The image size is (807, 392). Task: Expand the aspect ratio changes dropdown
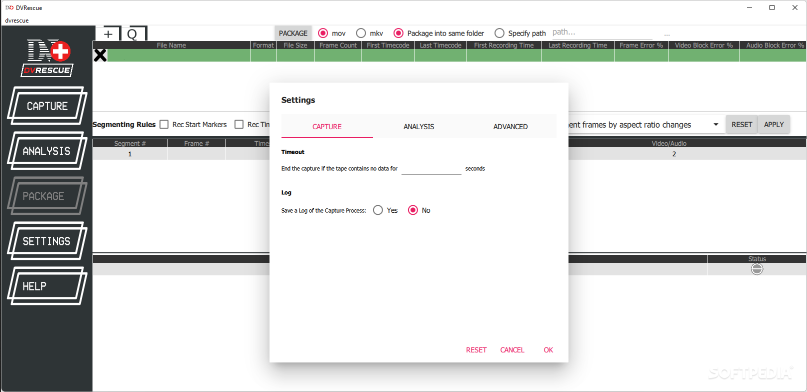pos(715,124)
